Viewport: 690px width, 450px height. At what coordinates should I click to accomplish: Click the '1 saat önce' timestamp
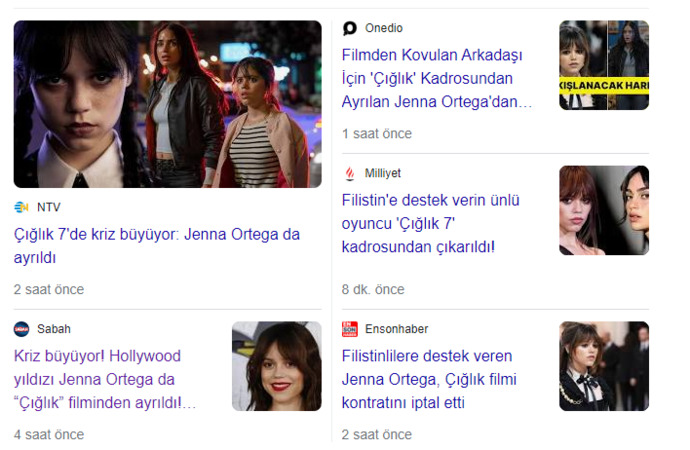377,134
